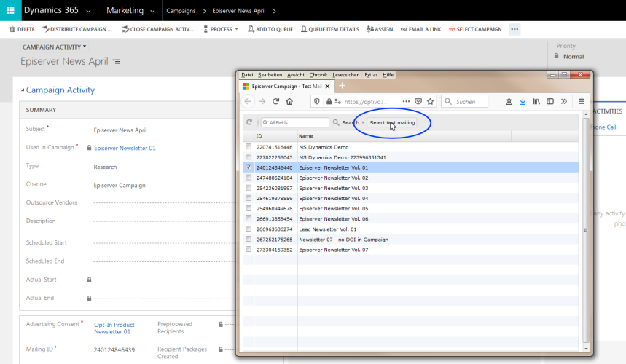The height and width of the screenshot is (364, 626).
Task: Tick the Lead Newsletter Vol. 01 checkbox
Action: [249, 229]
